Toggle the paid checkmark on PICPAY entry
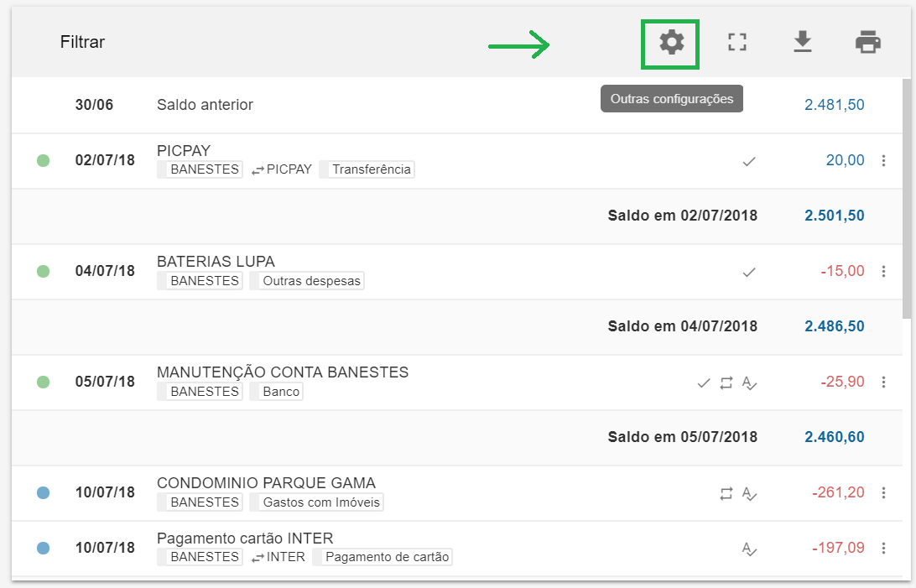This screenshot has width=916, height=588. [x=749, y=161]
